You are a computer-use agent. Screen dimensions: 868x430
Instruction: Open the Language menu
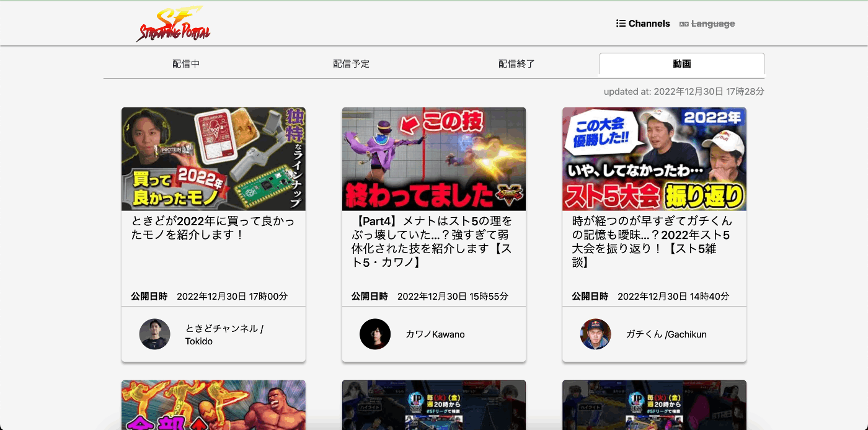[x=707, y=24]
